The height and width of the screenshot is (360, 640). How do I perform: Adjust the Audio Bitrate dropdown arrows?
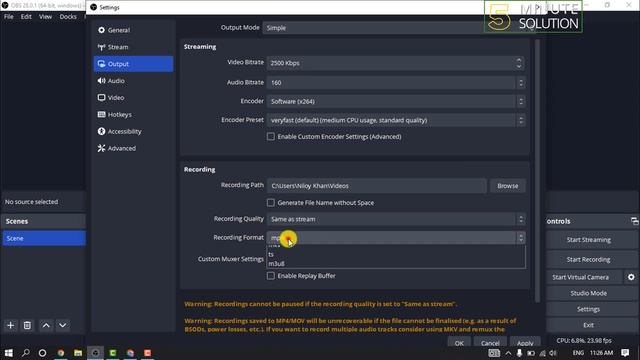tap(521, 83)
